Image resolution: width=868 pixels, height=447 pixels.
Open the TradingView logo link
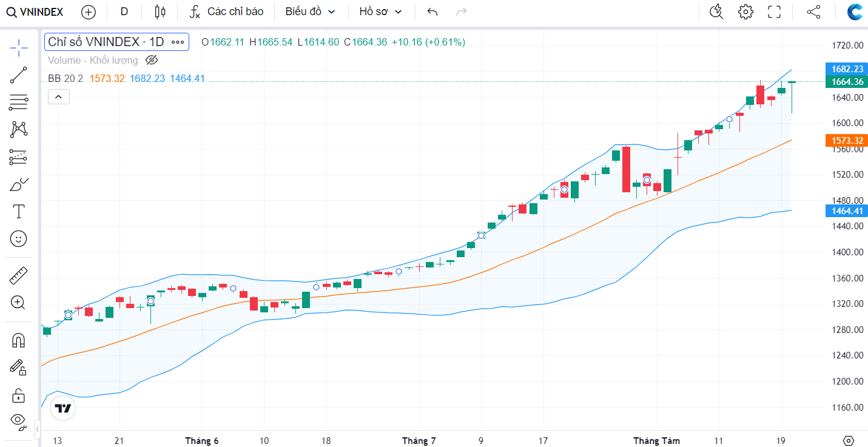(63, 408)
